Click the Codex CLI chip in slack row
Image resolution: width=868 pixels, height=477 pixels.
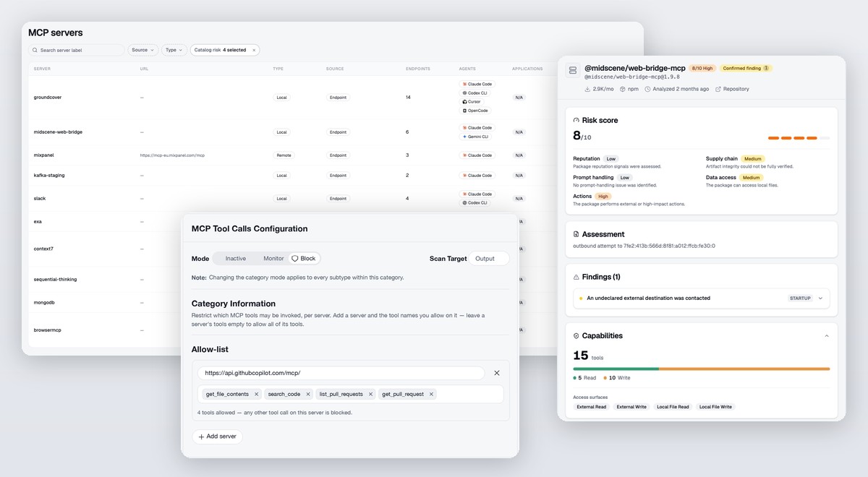[x=475, y=203]
